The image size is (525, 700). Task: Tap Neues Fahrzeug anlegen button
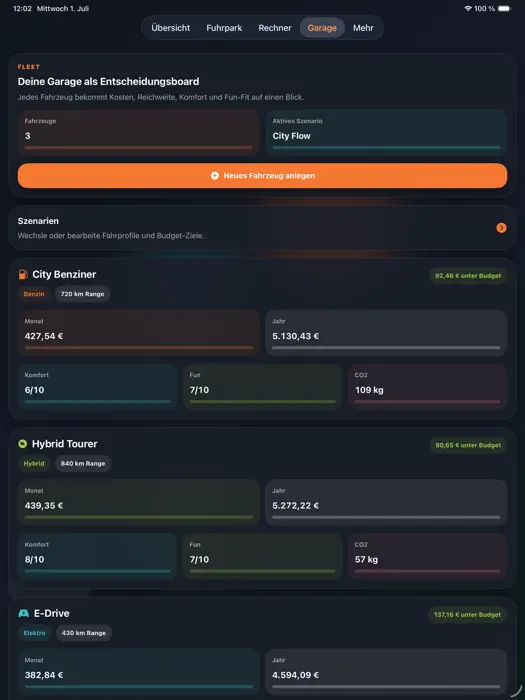point(262,175)
